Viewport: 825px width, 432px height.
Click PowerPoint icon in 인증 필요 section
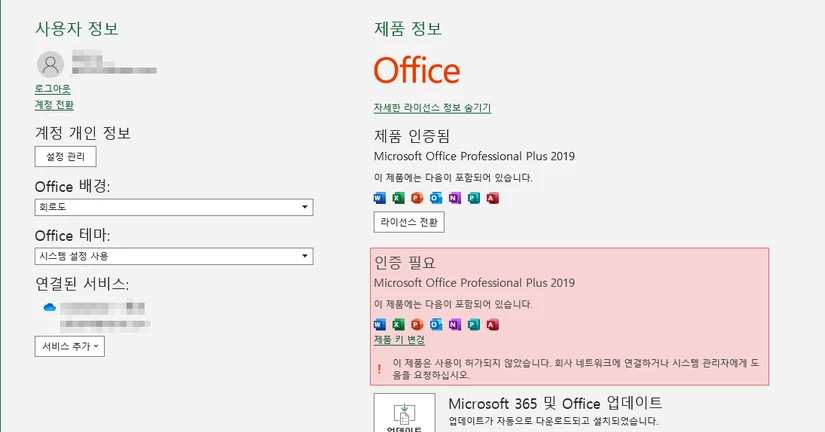click(417, 324)
